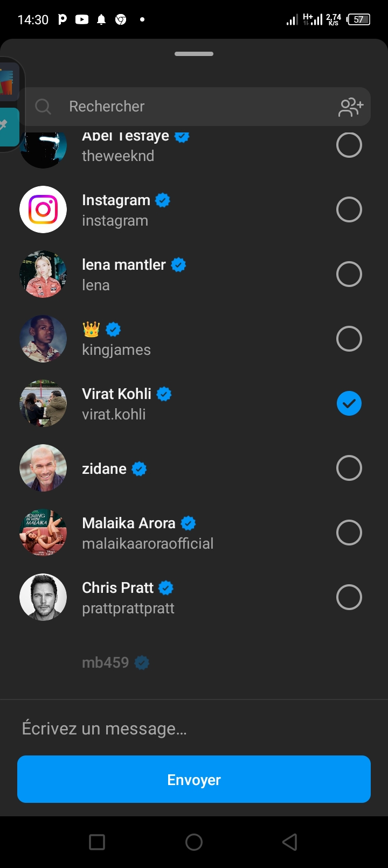Tap the Android recent apps square button
Viewport: 388px width, 868px height.
point(97,842)
